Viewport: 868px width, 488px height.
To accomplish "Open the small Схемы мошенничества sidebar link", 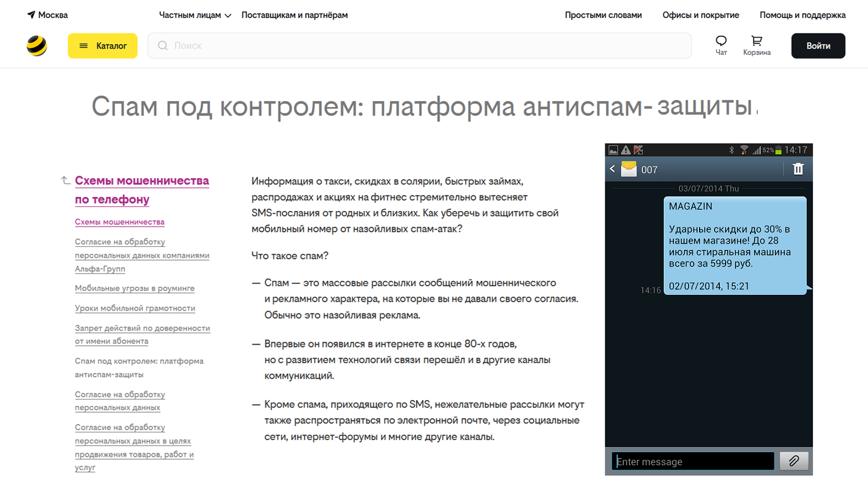I will [120, 222].
